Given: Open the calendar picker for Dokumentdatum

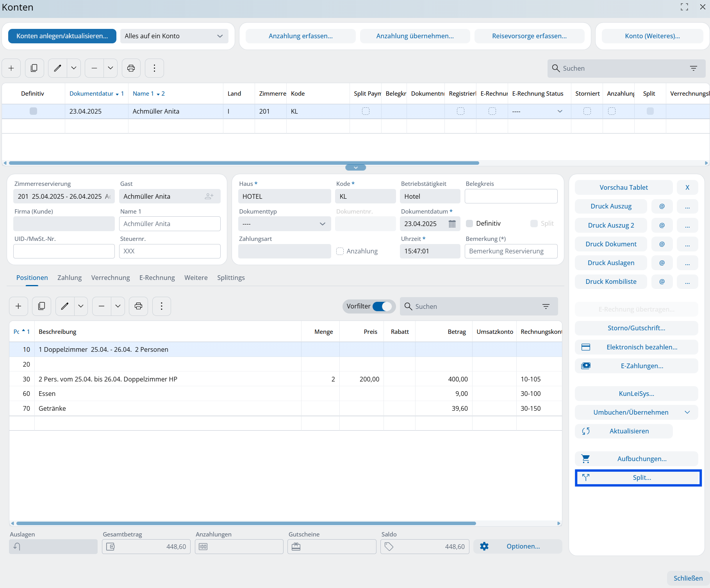Looking at the screenshot, I should 452,224.
